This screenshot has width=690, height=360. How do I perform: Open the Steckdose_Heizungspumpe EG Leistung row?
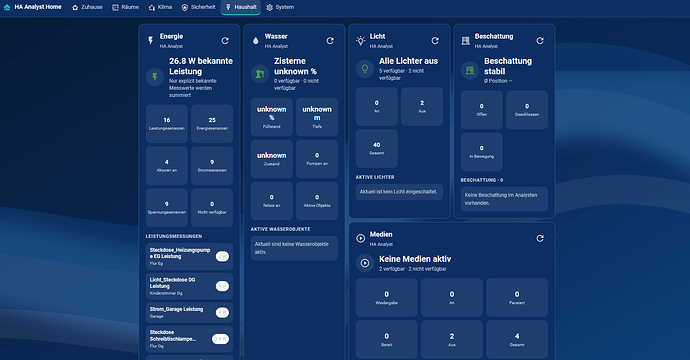tap(189, 257)
